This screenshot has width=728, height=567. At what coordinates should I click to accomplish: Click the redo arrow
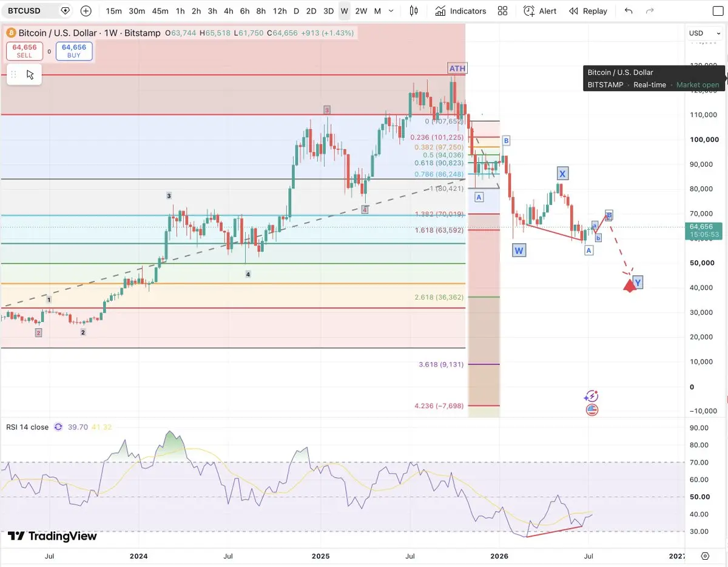pyautogui.click(x=650, y=11)
